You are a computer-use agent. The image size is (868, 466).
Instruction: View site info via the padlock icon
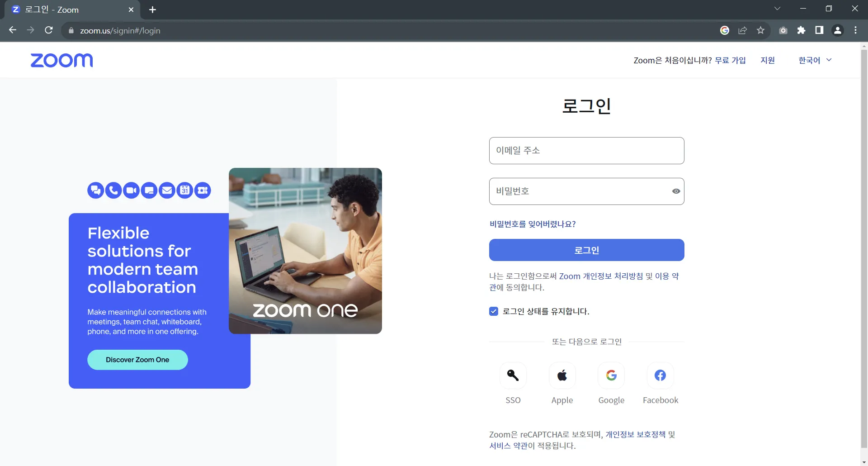click(71, 31)
